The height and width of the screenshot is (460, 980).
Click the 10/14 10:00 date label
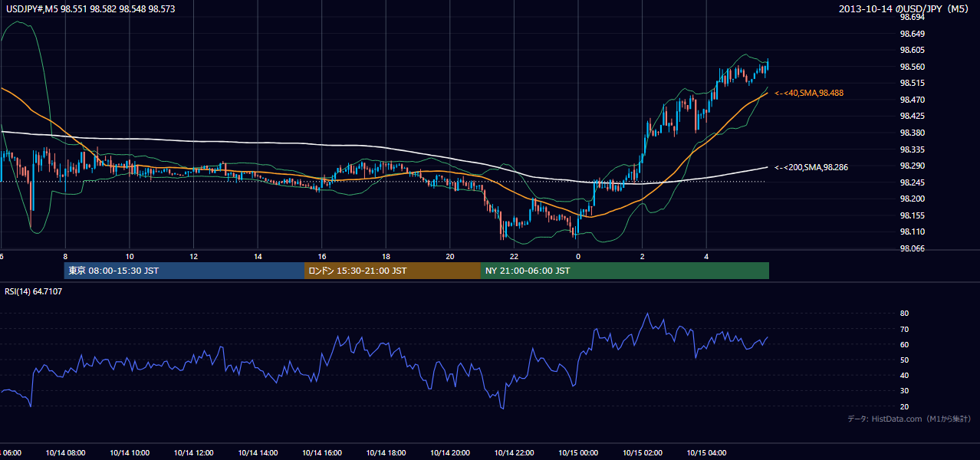(x=130, y=453)
